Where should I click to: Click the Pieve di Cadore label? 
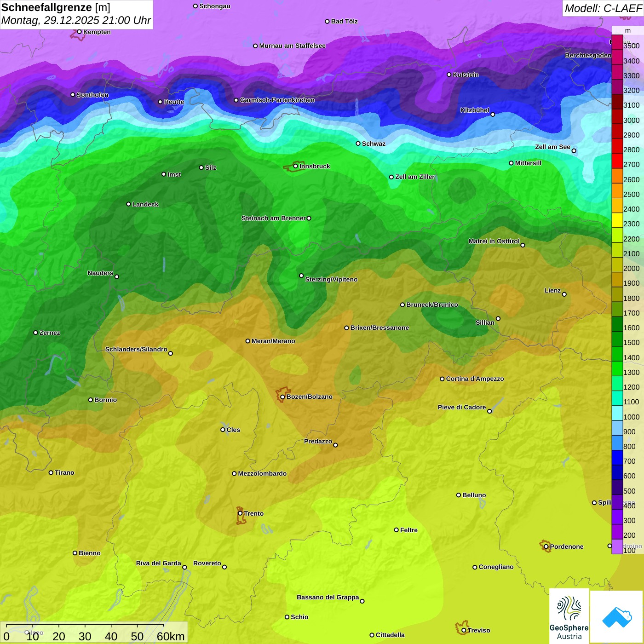[462, 407]
